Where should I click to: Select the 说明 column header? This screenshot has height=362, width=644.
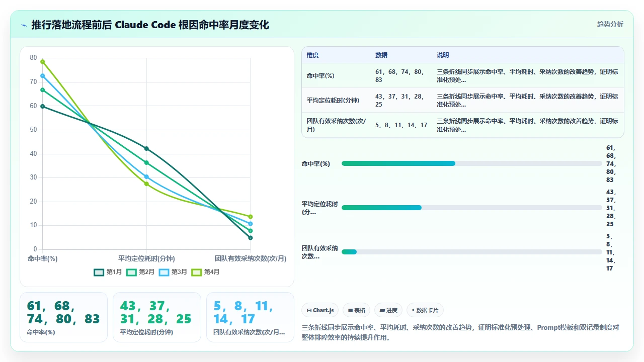(443, 55)
